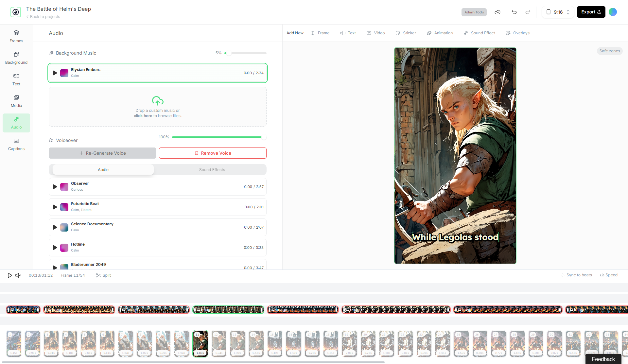Click the Remove Voice button
Image resolution: width=628 pixels, height=364 pixels.
click(213, 153)
